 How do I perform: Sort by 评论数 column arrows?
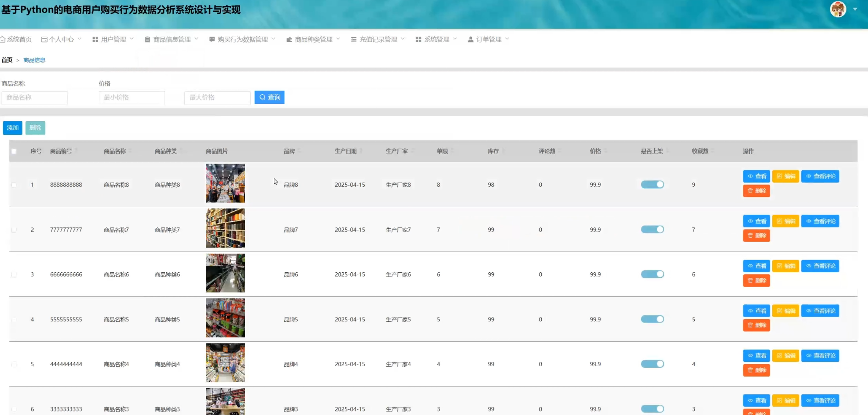pyautogui.click(x=559, y=151)
